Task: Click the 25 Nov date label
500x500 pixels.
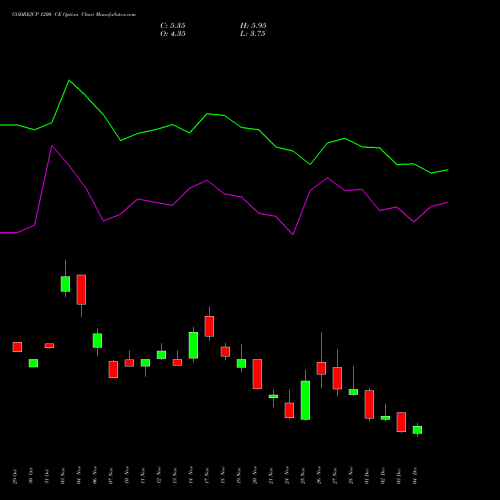Action: [x=303, y=476]
